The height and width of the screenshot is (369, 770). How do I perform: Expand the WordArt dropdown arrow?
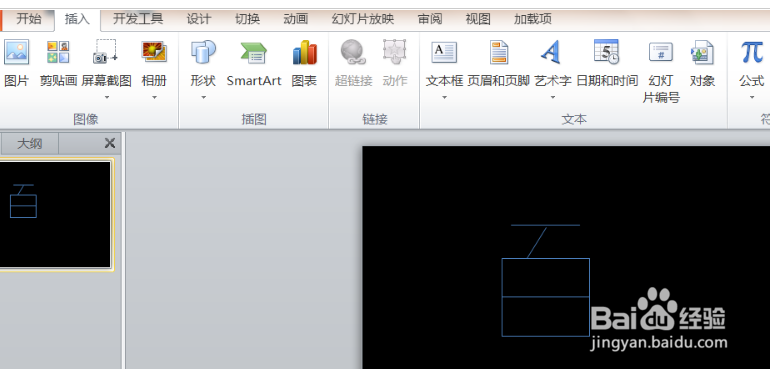click(552, 97)
